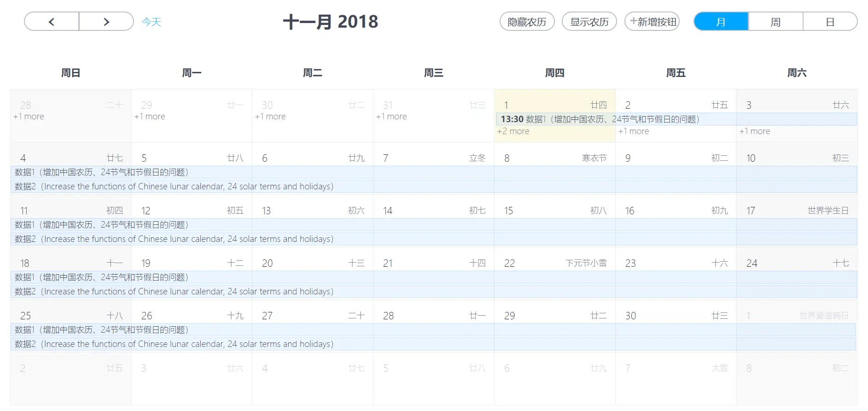
Task: Open 数据2 event in week of November 18
Action: pos(434,292)
